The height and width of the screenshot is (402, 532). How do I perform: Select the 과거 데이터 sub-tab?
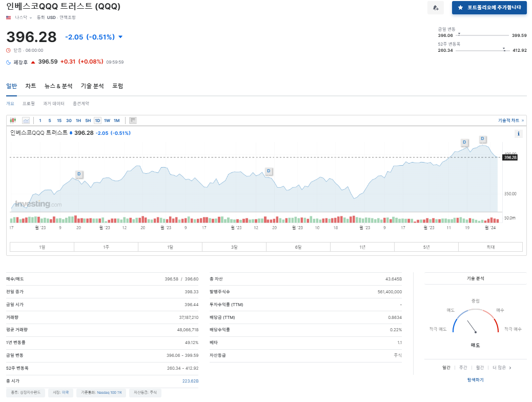click(x=54, y=103)
